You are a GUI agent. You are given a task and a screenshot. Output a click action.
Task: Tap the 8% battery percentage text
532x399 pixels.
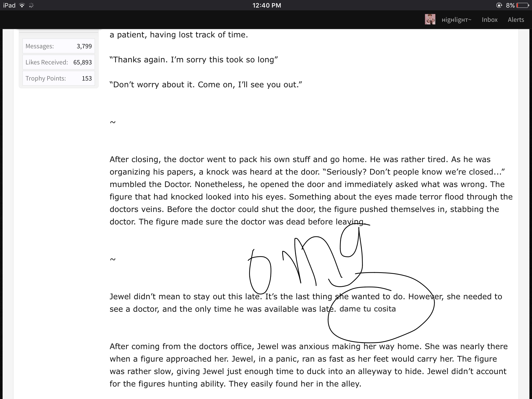(x=510, y=5)
